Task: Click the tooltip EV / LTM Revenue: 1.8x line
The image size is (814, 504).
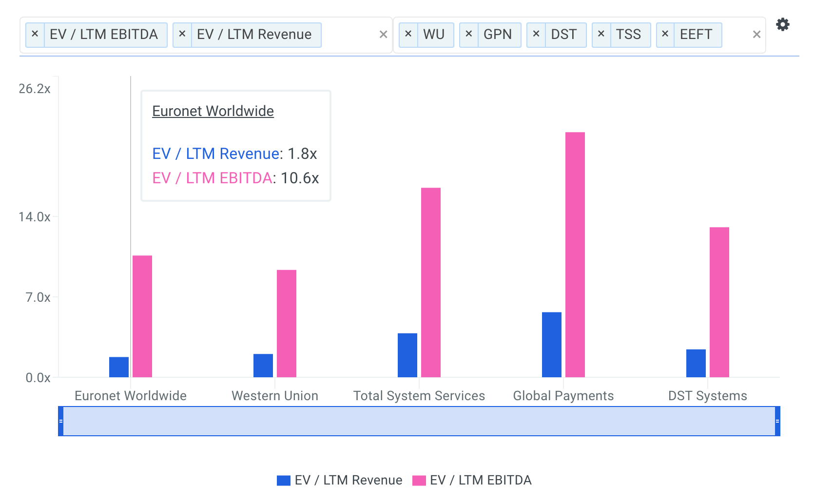Action: click(x=234, y=154)
